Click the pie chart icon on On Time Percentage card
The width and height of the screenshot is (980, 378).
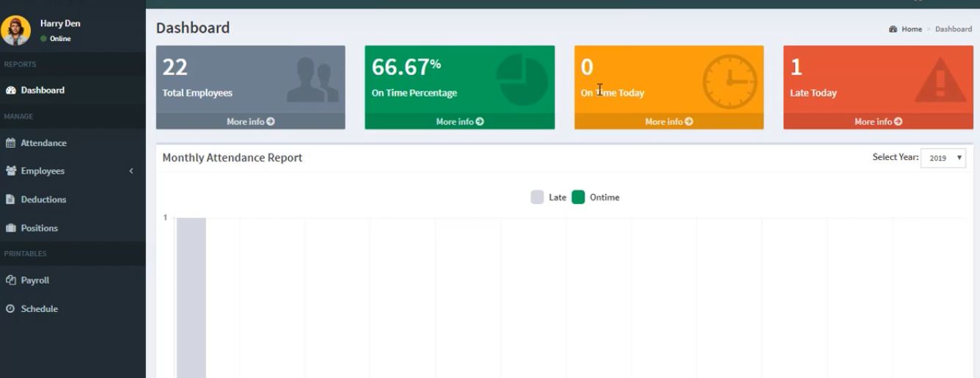[522, 80]
